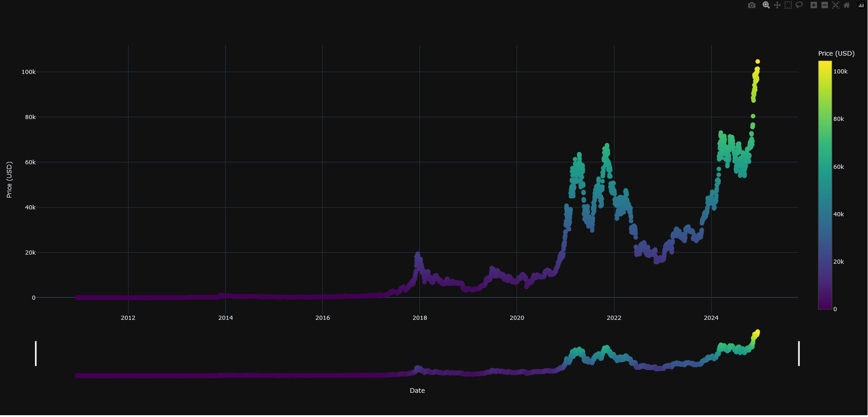The image size is (868, 417).
Task: Choose the Lasso Select tool
Action: [x=799, y=5]
